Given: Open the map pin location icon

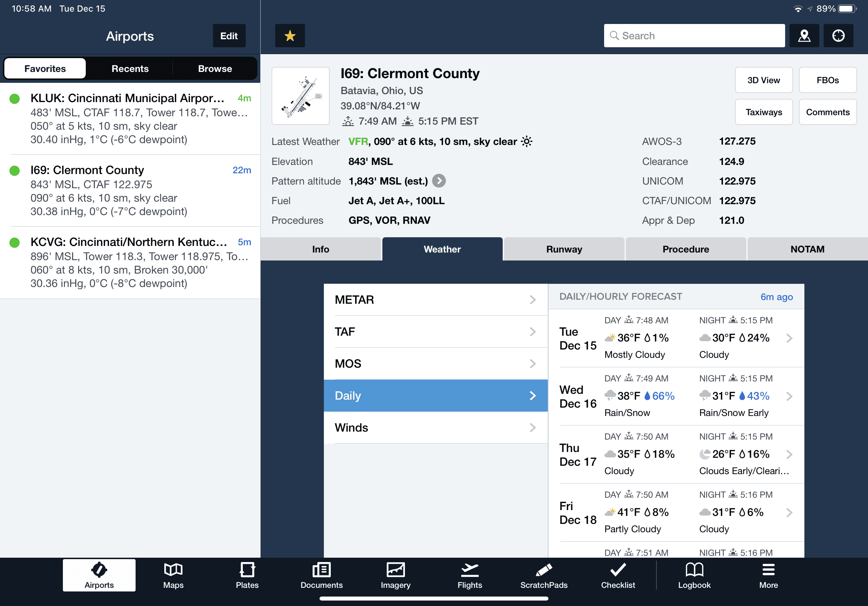Looking at the screenshot, I should 804,36.
